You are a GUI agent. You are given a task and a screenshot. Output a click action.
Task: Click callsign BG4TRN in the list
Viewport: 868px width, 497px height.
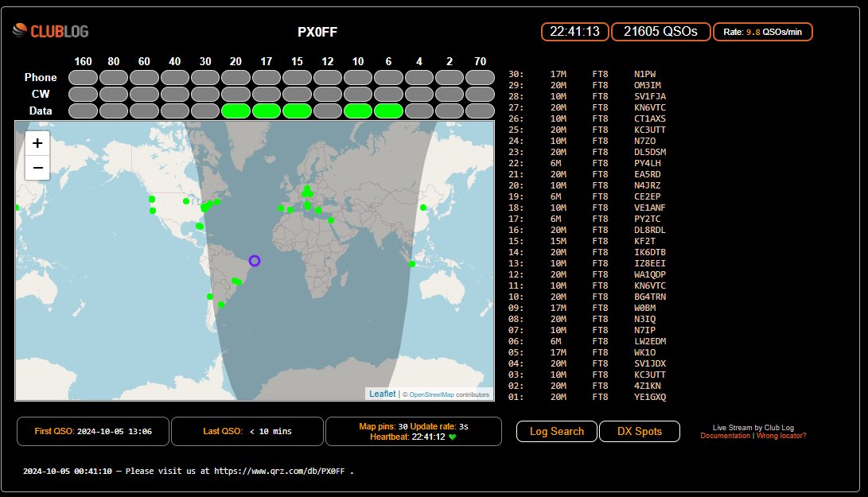pyautogui.click(x=650, y=297)
